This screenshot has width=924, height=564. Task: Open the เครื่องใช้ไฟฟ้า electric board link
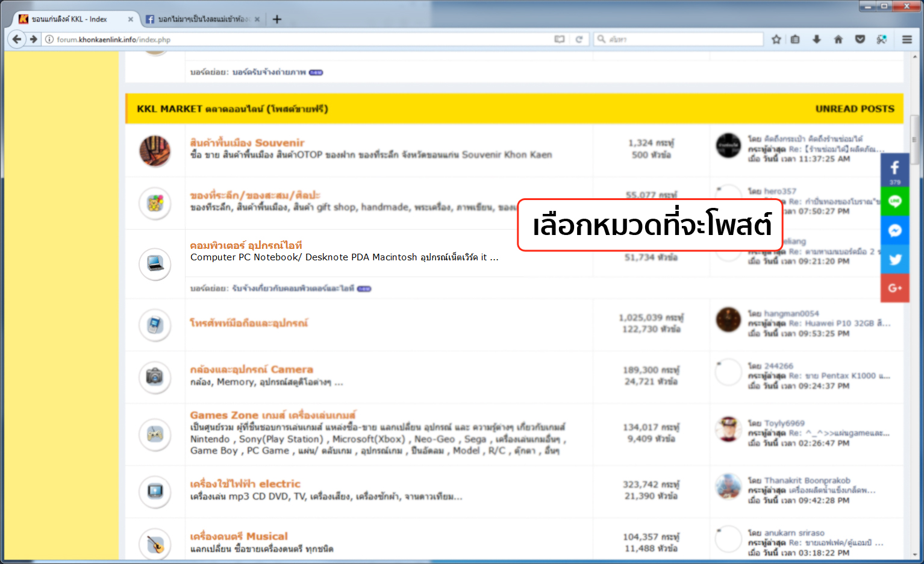click(x=245, y=484)
